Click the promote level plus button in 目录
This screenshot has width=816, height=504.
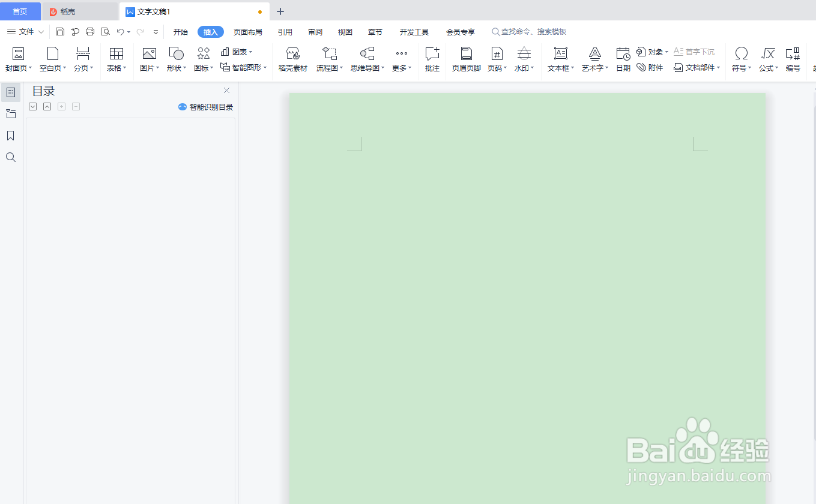[61, 106]
